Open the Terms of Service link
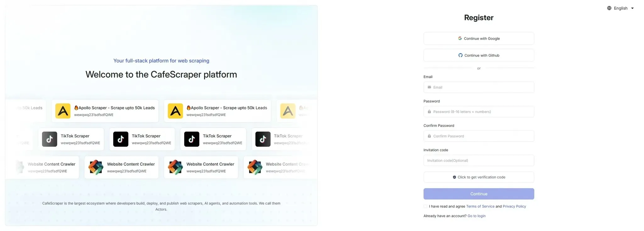 [x=480, y=206]
